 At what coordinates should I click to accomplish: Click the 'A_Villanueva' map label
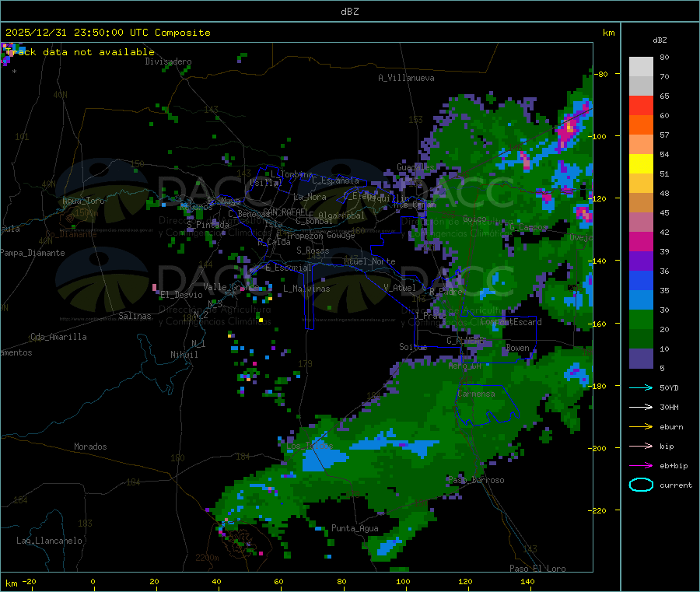click(x=406, y=78)
